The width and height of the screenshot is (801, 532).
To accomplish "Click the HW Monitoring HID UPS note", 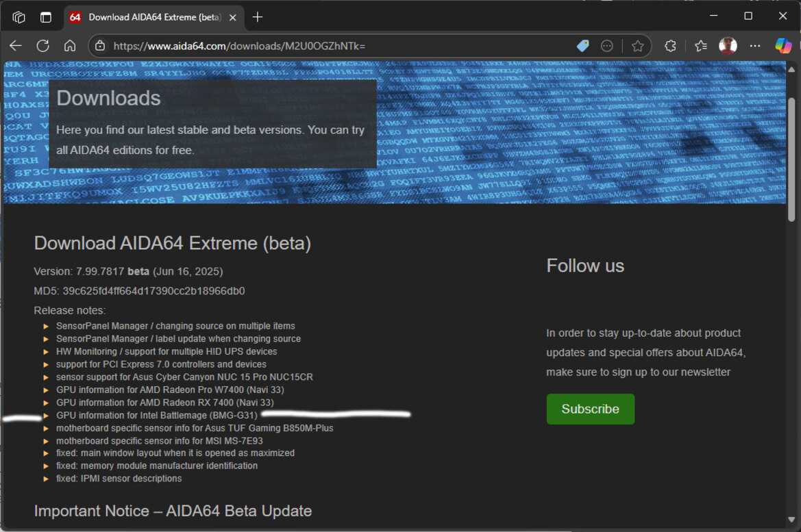I will 167,351.
